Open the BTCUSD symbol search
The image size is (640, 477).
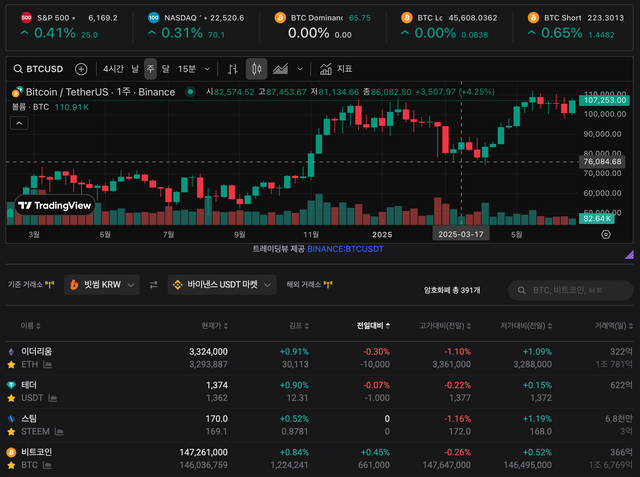click(x=38, y=69)
